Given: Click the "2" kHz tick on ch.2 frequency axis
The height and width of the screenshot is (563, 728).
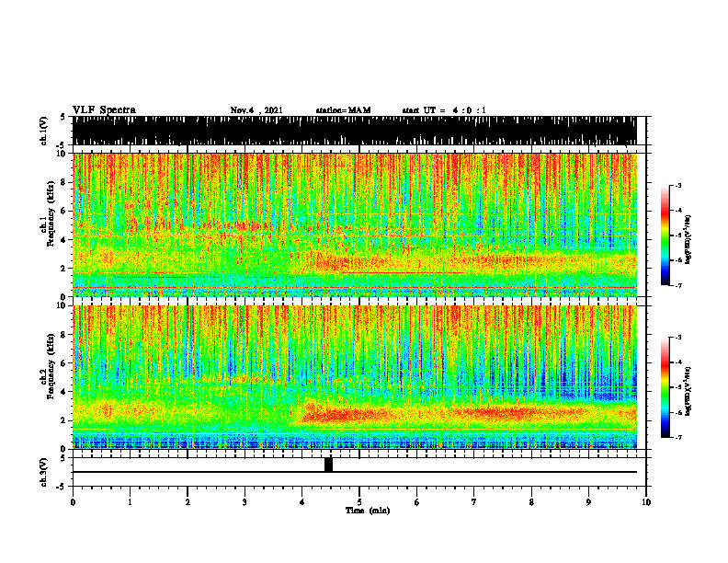Looking at the screenshot, I should click(63, 419).
